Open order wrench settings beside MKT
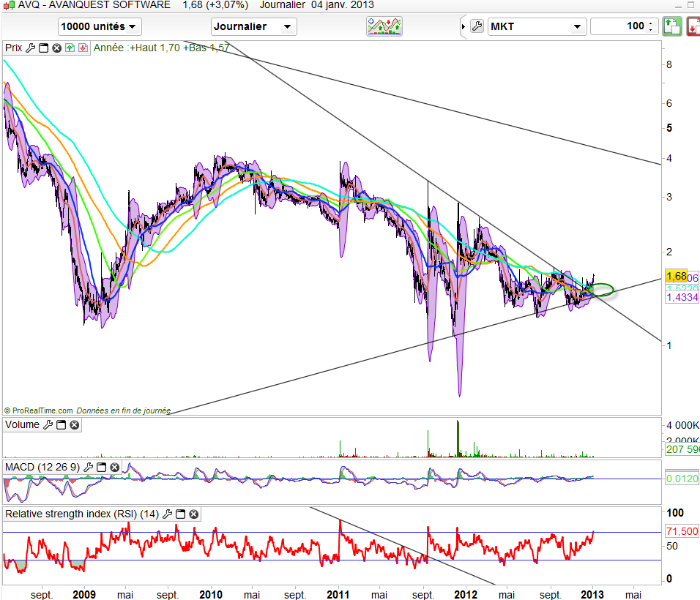 (x=476, y=26)
